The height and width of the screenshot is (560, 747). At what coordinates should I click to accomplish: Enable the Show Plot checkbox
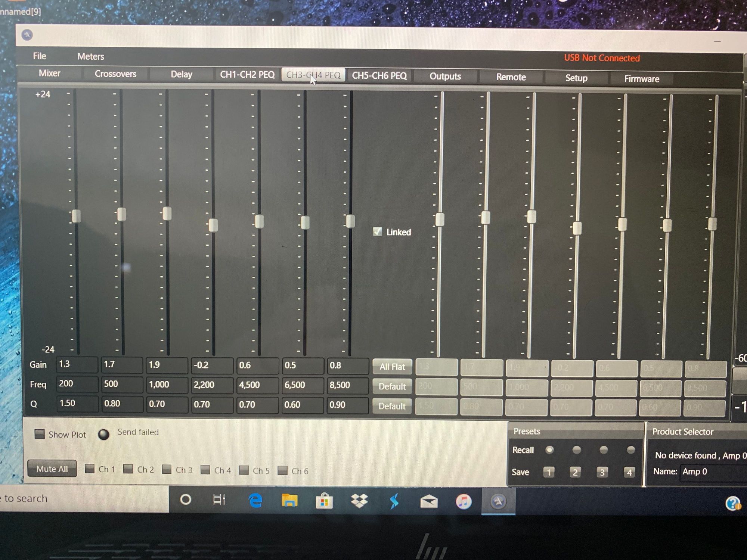click(x=40, y=434)
